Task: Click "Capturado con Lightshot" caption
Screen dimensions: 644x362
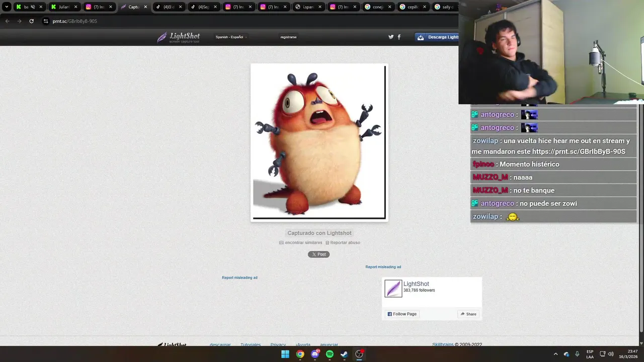Action: coord(319,233)
